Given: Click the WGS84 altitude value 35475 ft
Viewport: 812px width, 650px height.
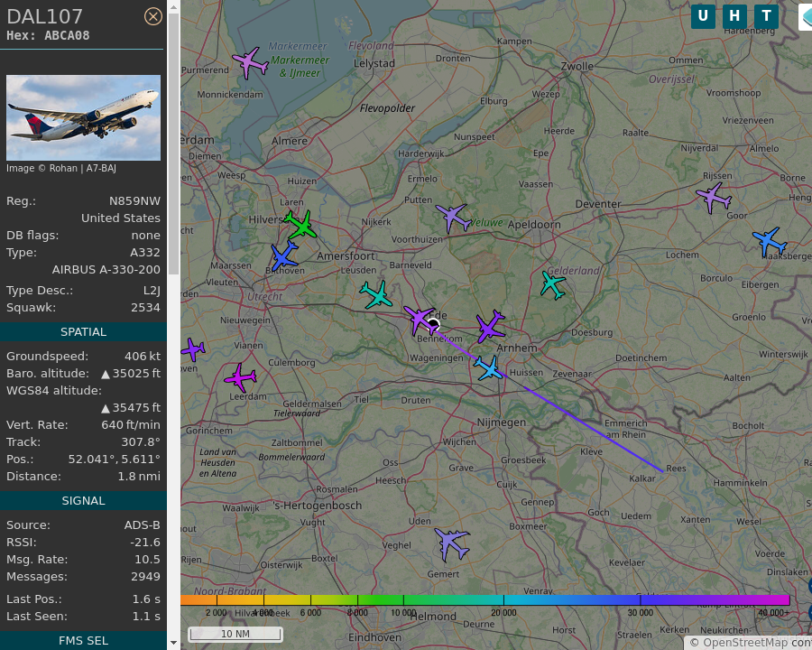Looking at the screenshot, I should (131, 407).
